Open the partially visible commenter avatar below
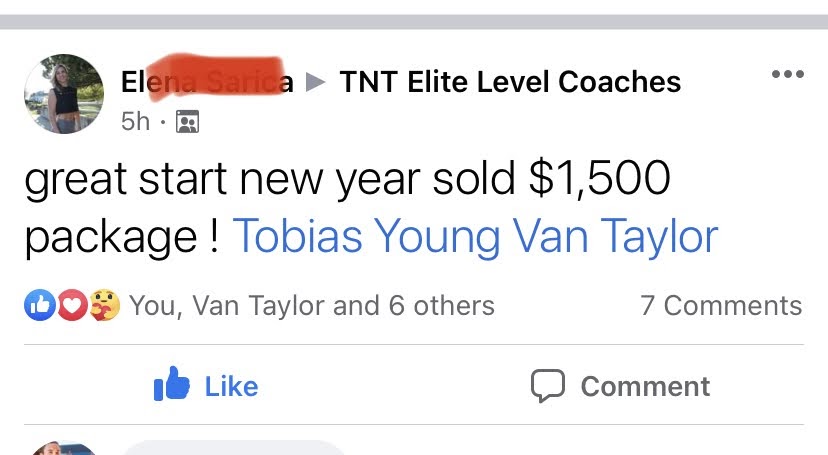 (64, 448)
